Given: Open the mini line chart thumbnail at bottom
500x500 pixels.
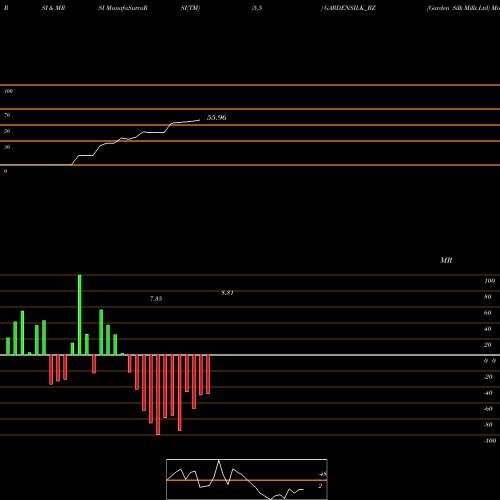Looking at the screenshot, I should point(247,479).
